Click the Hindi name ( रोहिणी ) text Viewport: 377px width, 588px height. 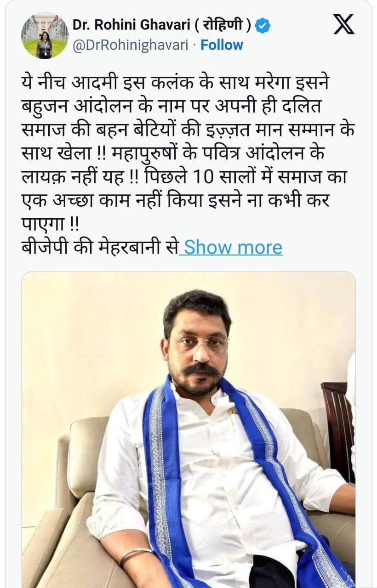pyautogui.click(x=221, y=26)
